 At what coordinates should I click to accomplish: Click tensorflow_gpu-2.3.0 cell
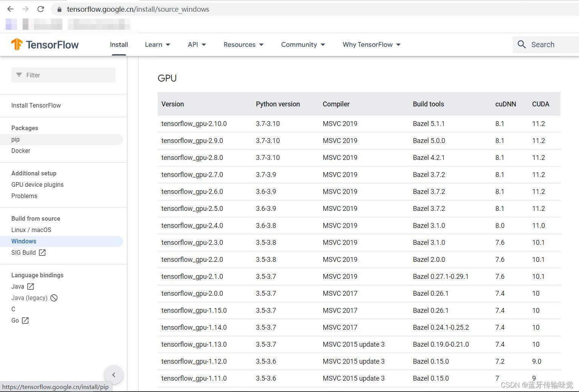pos(192,243)
